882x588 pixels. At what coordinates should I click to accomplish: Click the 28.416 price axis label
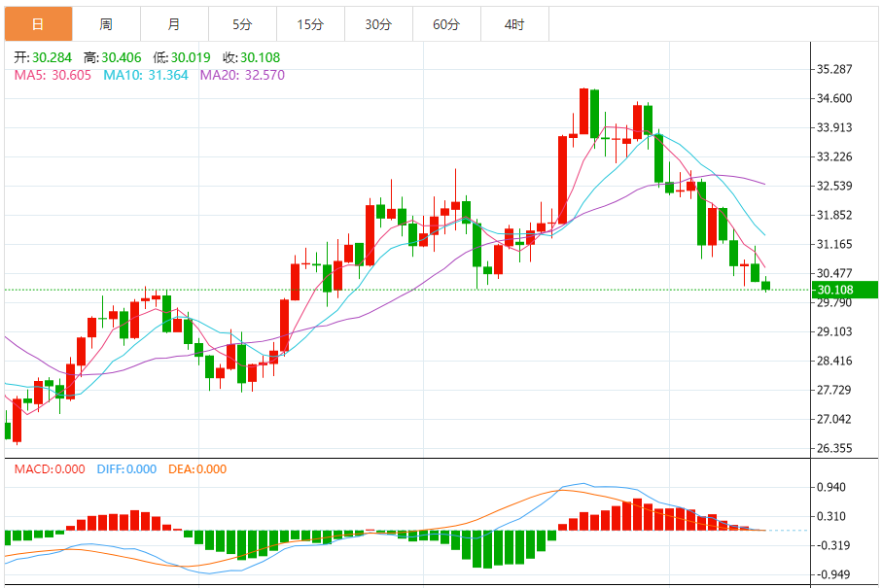(x=834, y=361)
